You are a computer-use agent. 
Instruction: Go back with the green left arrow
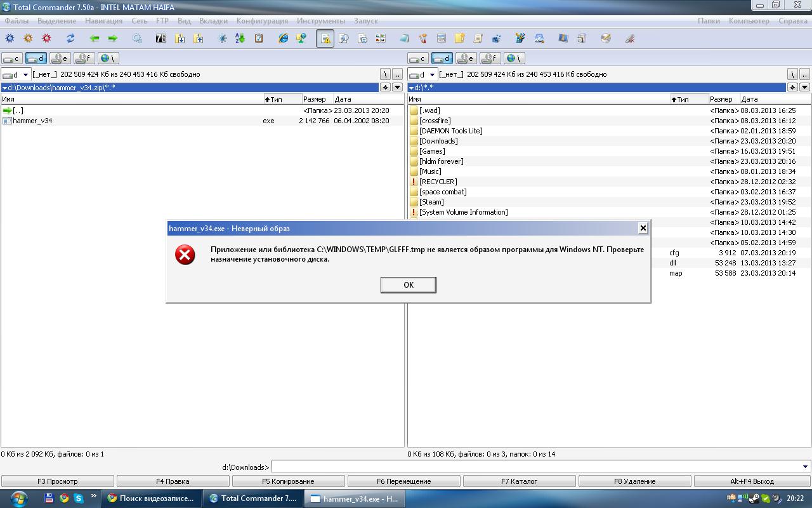coord(95,39)
